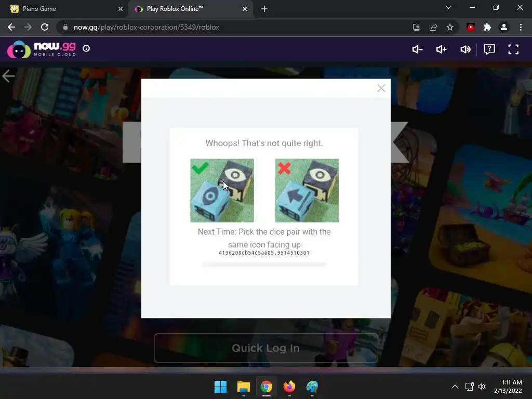The height and width of the screenshot is (399, 532).
Task: Select the Play Roblox Online tab
Action: coord(190,9)
